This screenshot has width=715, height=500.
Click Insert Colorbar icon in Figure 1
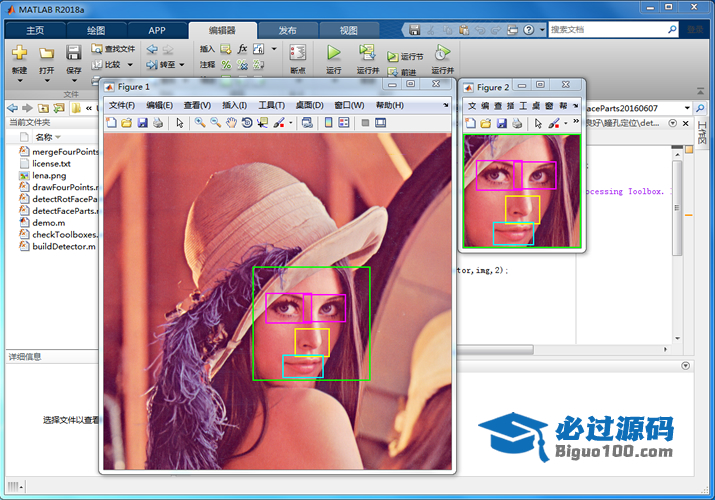click(x=328, y=123)
